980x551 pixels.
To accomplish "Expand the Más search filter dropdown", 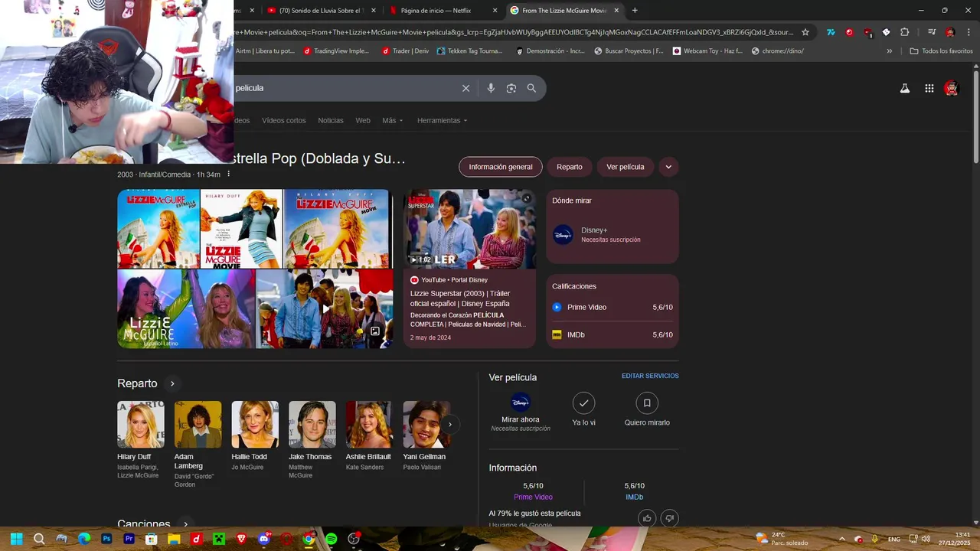I will point(392,120).
